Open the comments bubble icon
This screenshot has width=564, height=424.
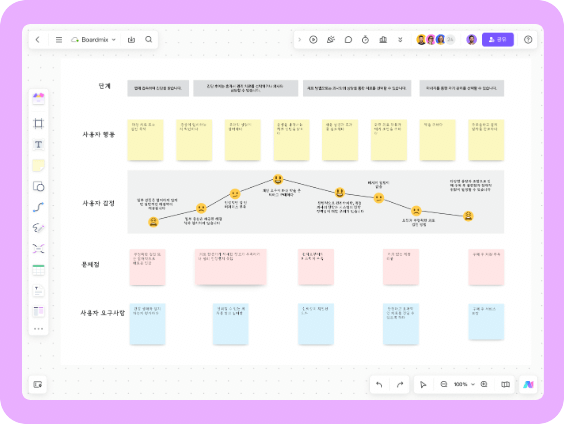point(348,40)
